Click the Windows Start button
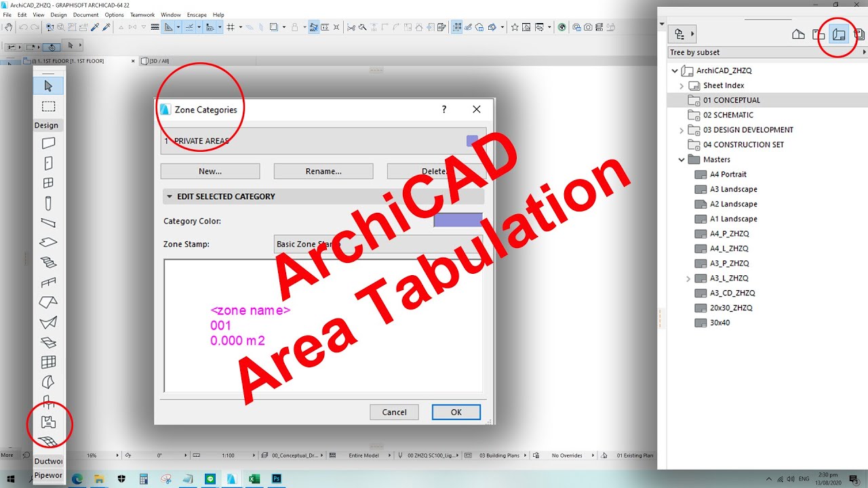Image resolution: width=868 pixels, height=488 pixels. coord(11,479)
